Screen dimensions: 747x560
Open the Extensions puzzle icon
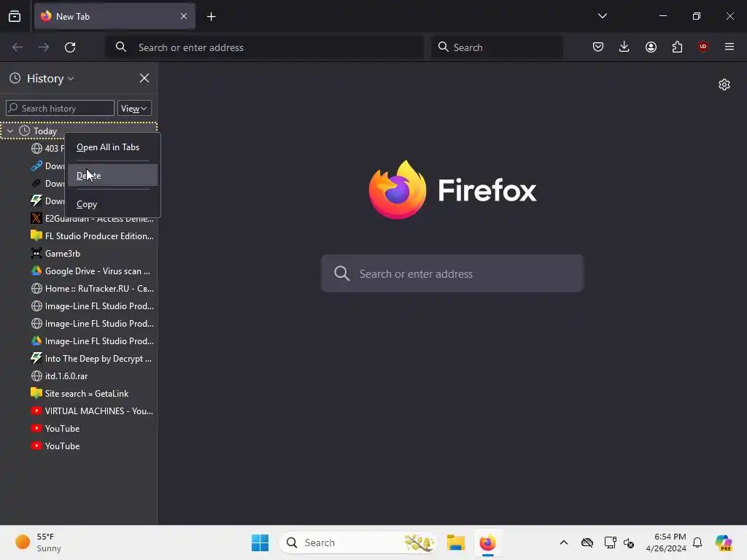pos(677,47)
